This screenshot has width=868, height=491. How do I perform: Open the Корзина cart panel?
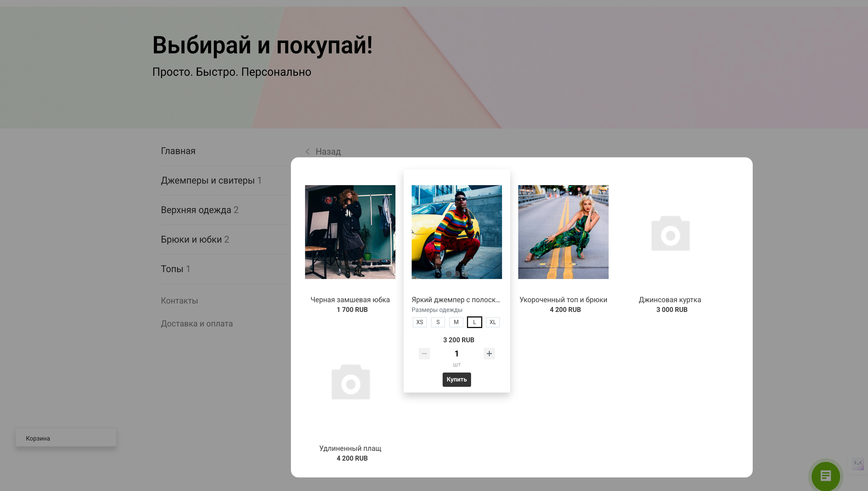click(x=66, y=438)
